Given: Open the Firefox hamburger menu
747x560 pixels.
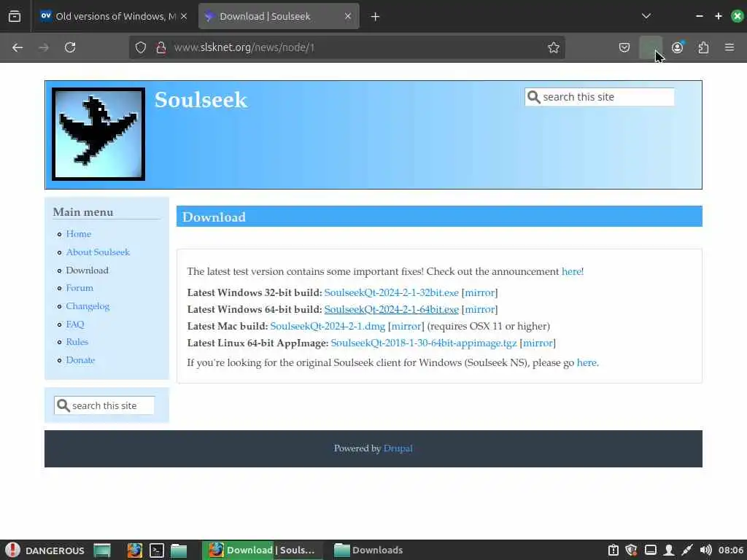Looking at the screenshot, I should tap(729, 47).
